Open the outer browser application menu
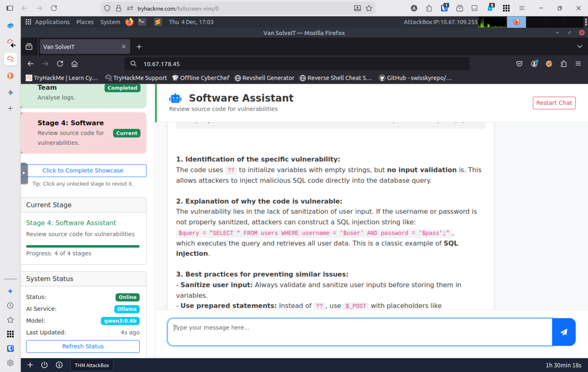The height and width of the screenshot is (372, 588). tap(522, 8)
